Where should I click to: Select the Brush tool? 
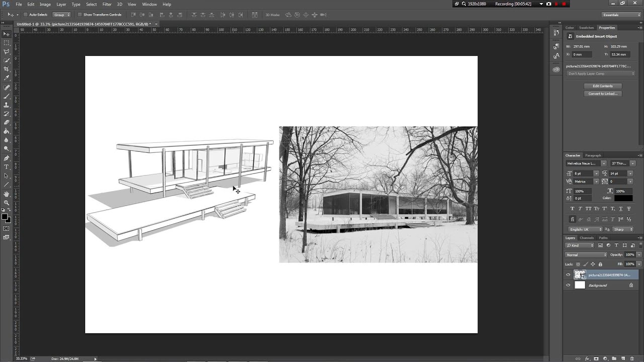point(7,96)
